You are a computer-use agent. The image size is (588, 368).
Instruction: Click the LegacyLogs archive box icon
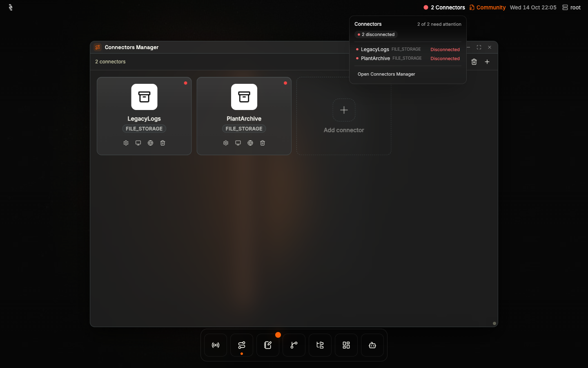[144, 97]
